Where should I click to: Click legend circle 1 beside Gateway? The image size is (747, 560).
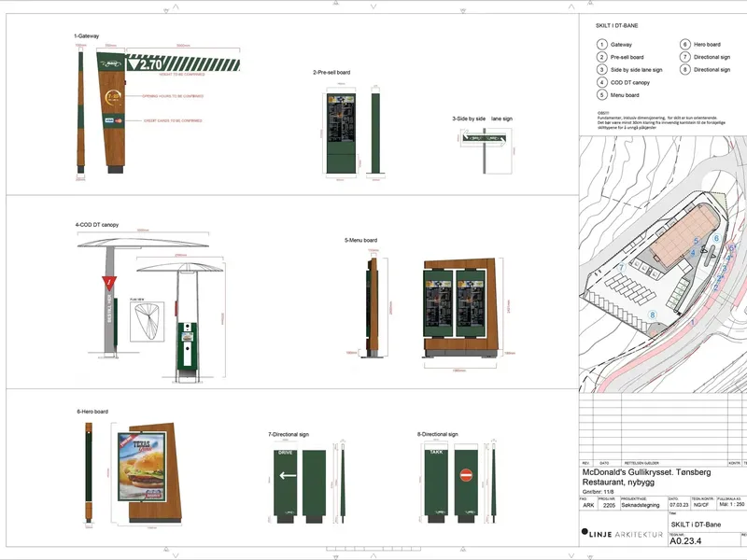[601, 44]
